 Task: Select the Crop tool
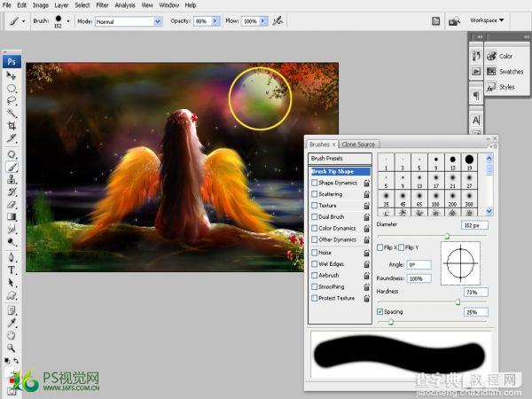pos(12,126)
